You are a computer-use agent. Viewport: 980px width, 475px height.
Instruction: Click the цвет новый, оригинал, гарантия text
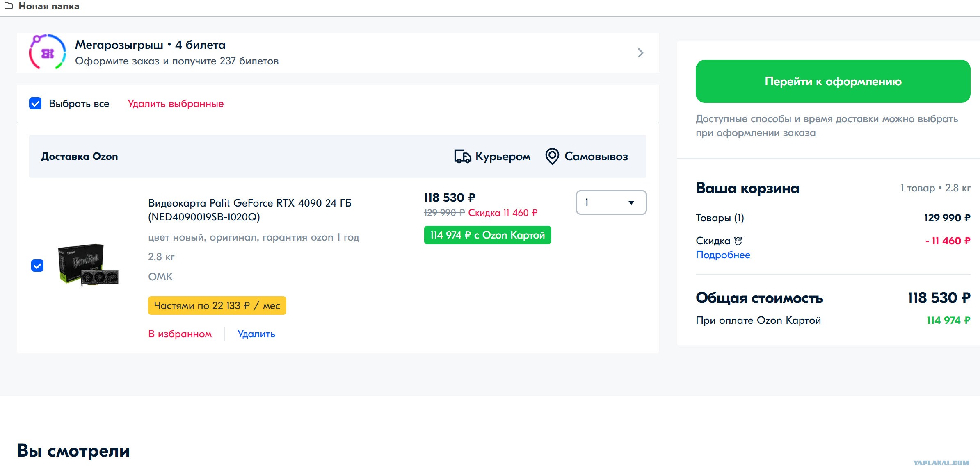[x=254, y=237]
